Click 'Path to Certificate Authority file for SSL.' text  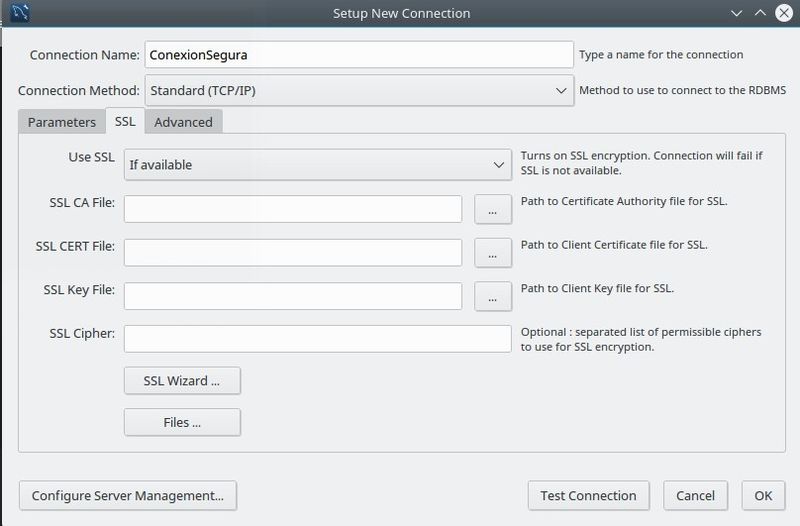[624, 201]
